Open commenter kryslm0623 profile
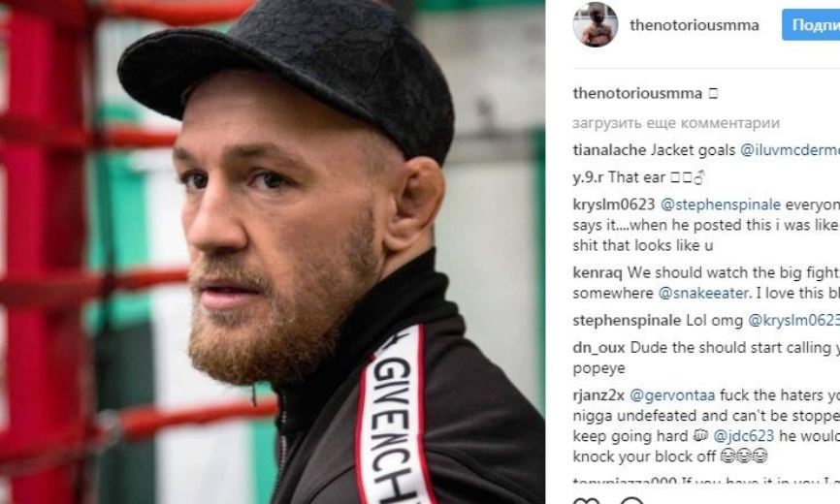The width and height of the screenshot is (840, 504). click(614, 205)
